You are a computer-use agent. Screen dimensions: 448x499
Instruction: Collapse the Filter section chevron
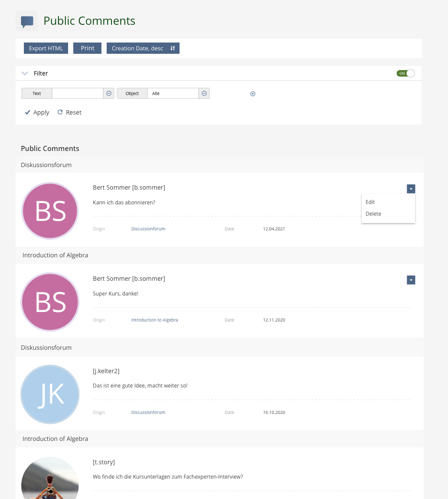(25, 73)
